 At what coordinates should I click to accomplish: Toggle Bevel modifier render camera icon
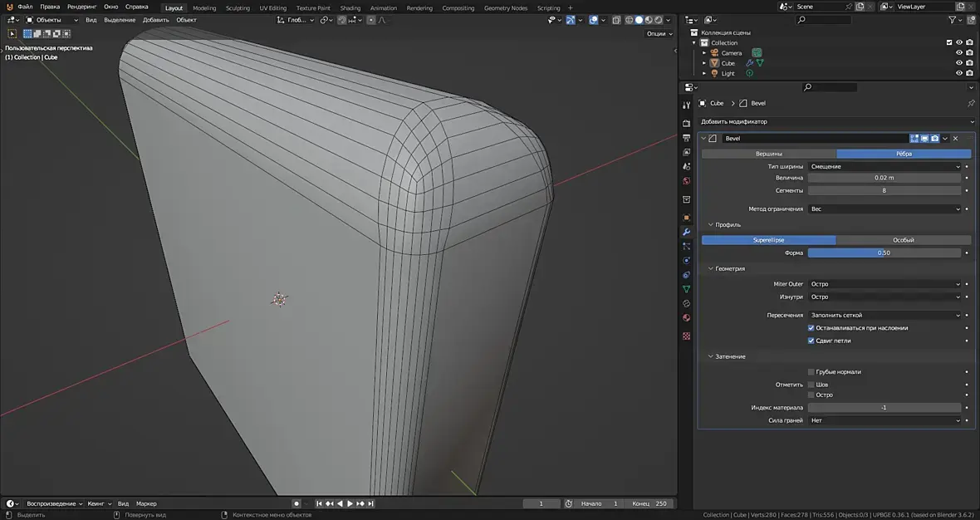[x=934, y=139]
